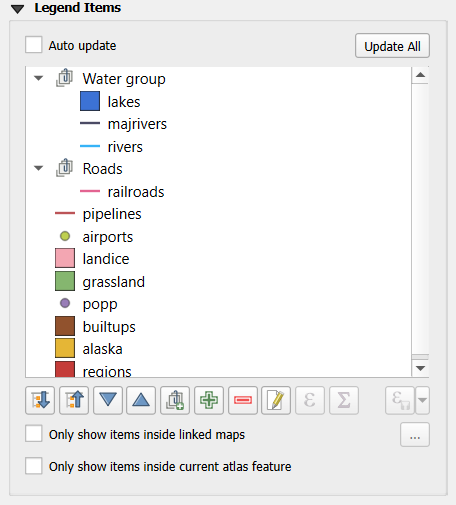Screen dimensions: 456x505
Task: Collapse the Legend Items section
Action: click(17, 9)
